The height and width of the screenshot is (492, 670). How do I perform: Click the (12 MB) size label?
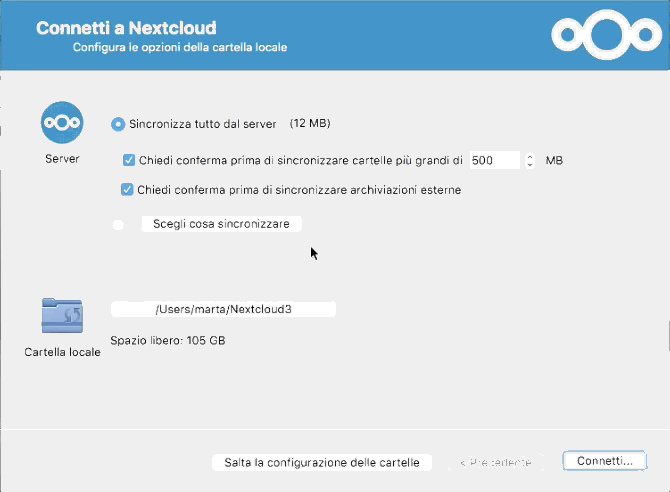pyautogui.click(x=310, y=124)
